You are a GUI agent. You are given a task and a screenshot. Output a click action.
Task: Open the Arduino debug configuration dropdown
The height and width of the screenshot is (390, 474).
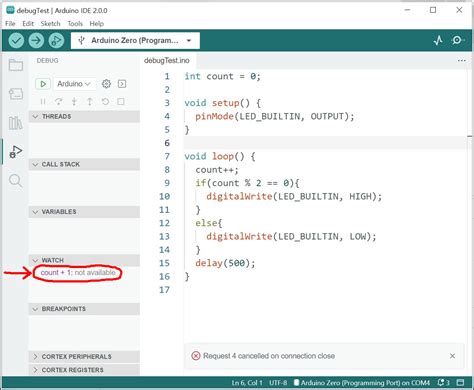tap(74, 84)
